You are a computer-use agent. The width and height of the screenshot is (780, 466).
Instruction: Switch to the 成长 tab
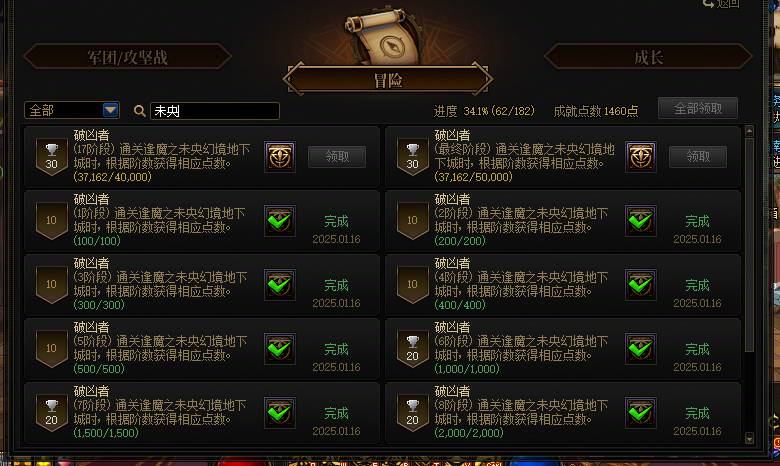[648, 57]
